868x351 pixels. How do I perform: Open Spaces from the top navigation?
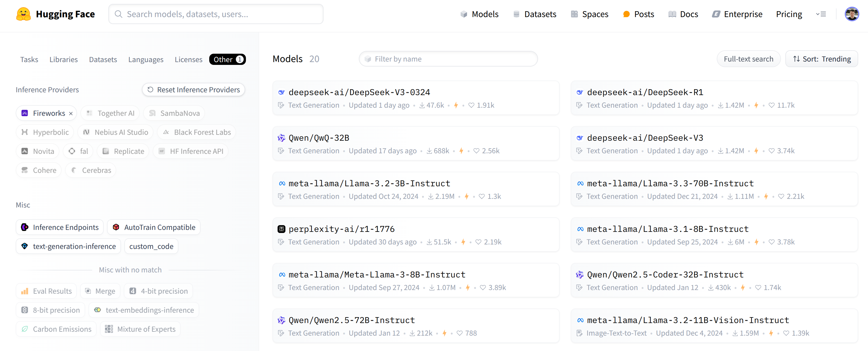point(589,14)
